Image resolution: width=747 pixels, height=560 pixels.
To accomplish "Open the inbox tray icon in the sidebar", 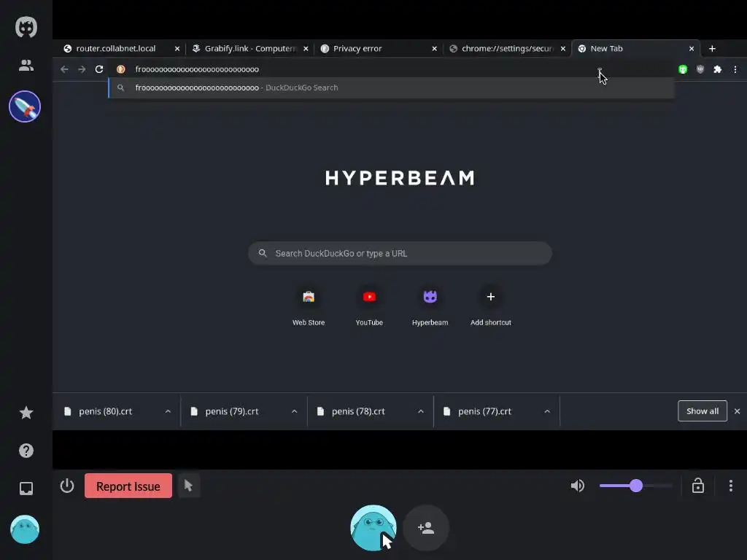I will (26, 489).
